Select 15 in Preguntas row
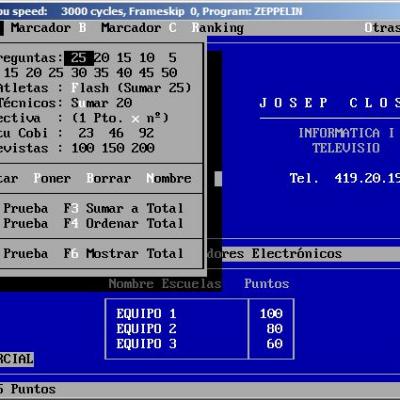 coord(124,58)
